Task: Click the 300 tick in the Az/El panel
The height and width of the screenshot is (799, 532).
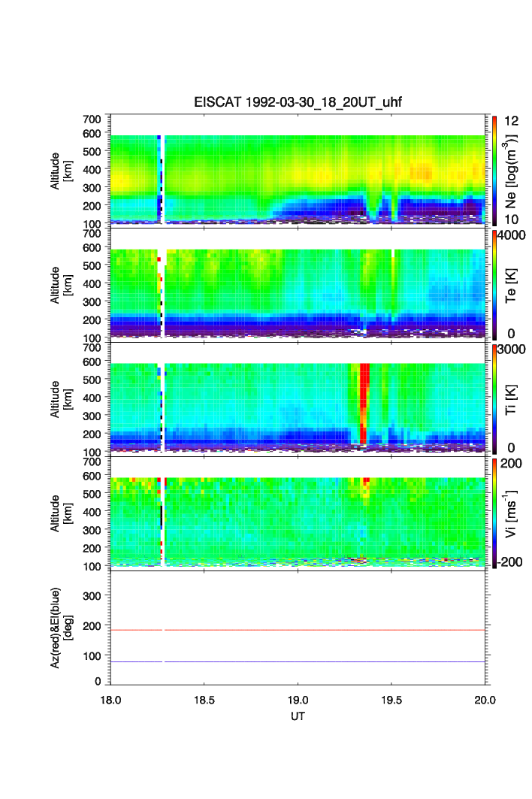Action: pyautogui.click(x=92, y=596)
